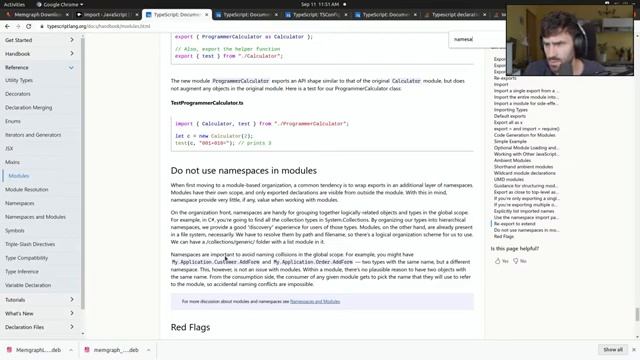
Task: Expand the Declaration Files sidebar section
Action: tap(72, 327)
